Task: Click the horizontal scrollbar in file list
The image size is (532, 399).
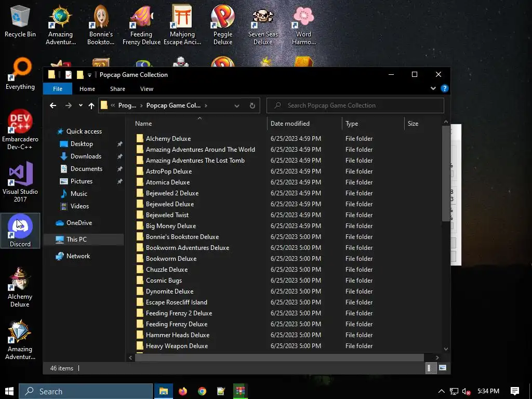Action: click(x=279, y=357)
